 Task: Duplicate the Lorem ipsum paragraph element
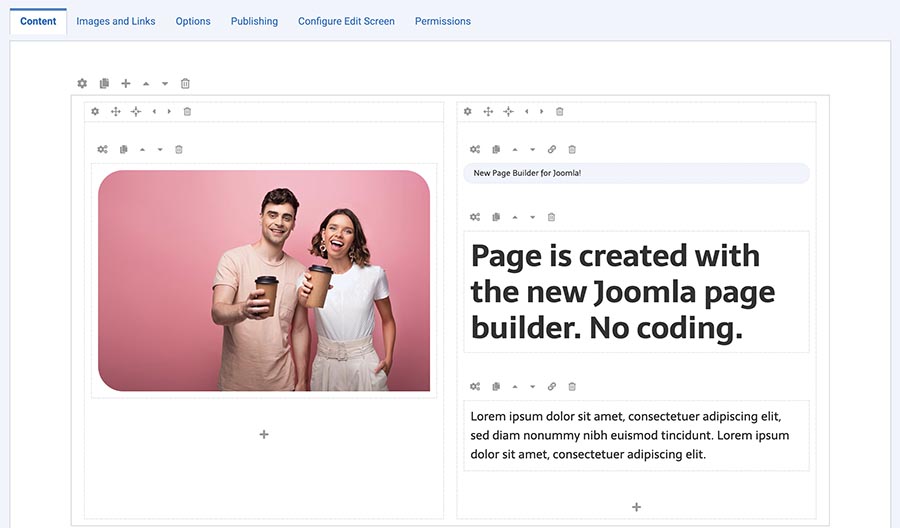pos(496,386)
